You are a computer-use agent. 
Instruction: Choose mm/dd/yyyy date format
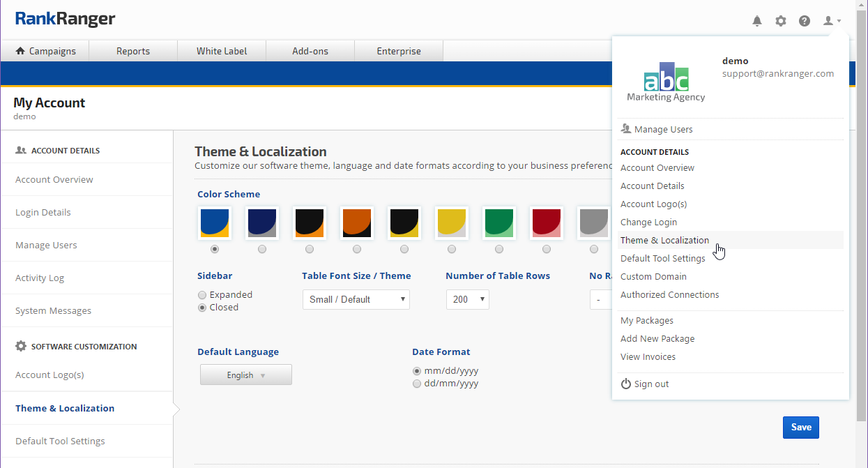tap(417, 371)
